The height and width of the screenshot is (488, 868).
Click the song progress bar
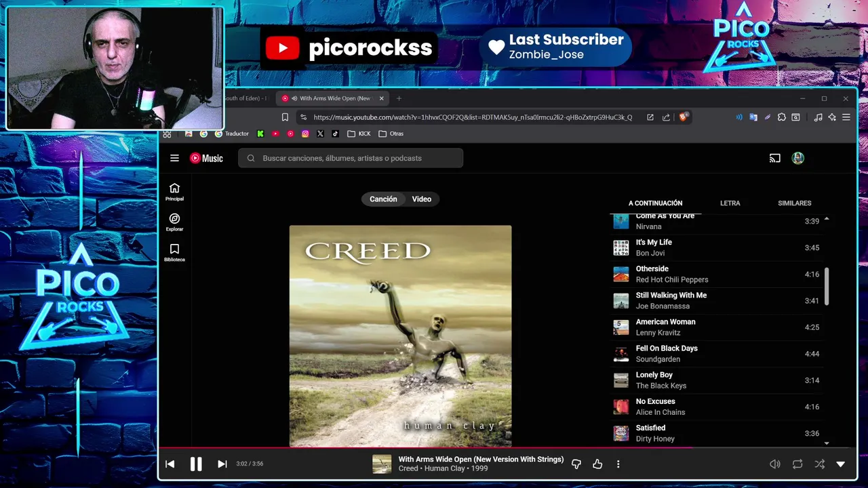pos(507,447)
